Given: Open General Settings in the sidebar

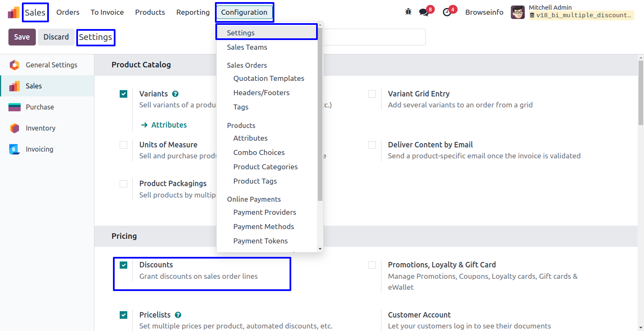Looking at the screenshot, I should (51, 65).
